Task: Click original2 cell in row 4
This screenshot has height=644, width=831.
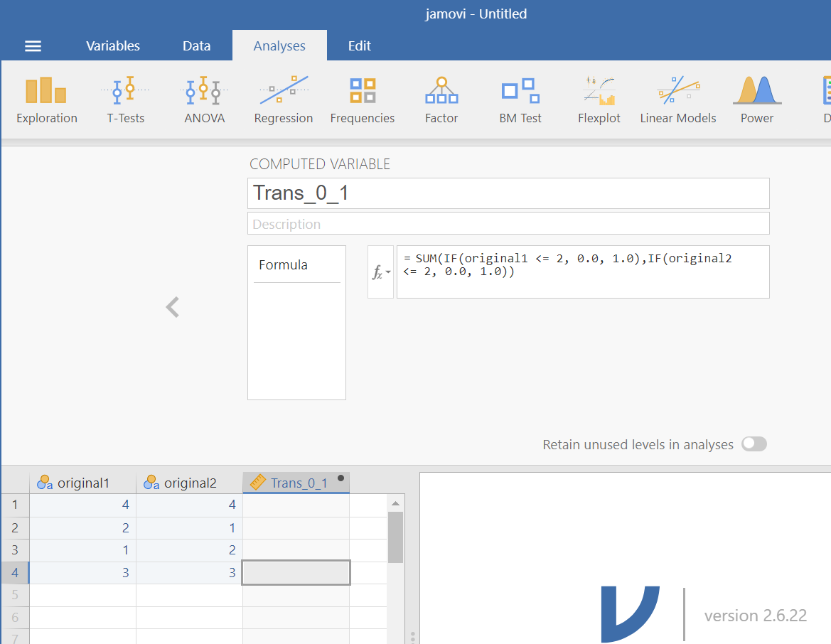Action: tap(189, 573)
